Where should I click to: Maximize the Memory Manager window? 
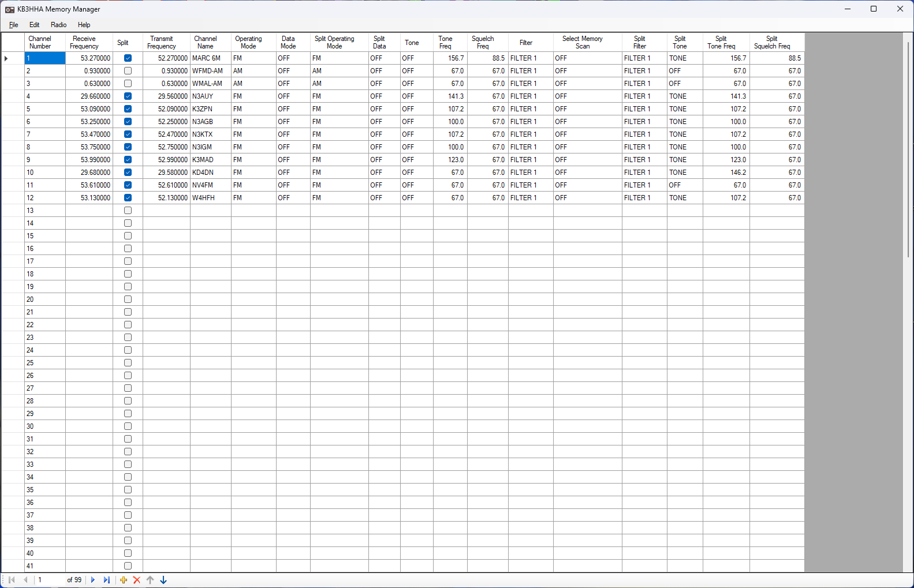click(874, 9)
